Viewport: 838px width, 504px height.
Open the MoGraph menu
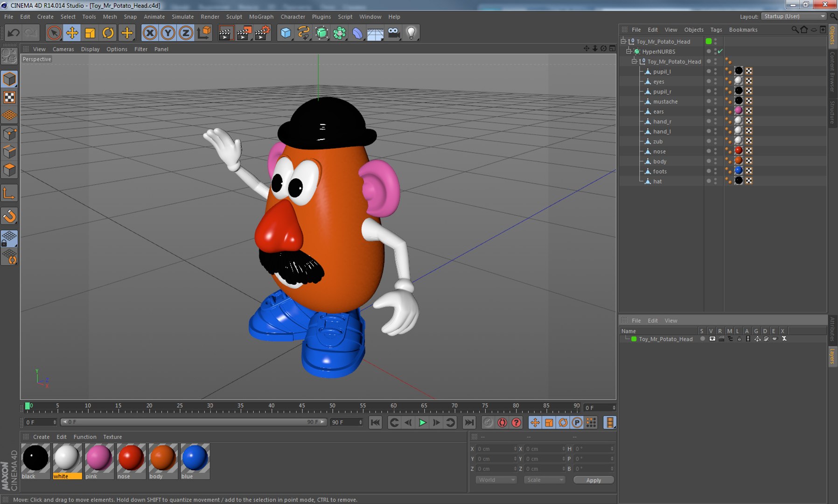coord(261,16)
